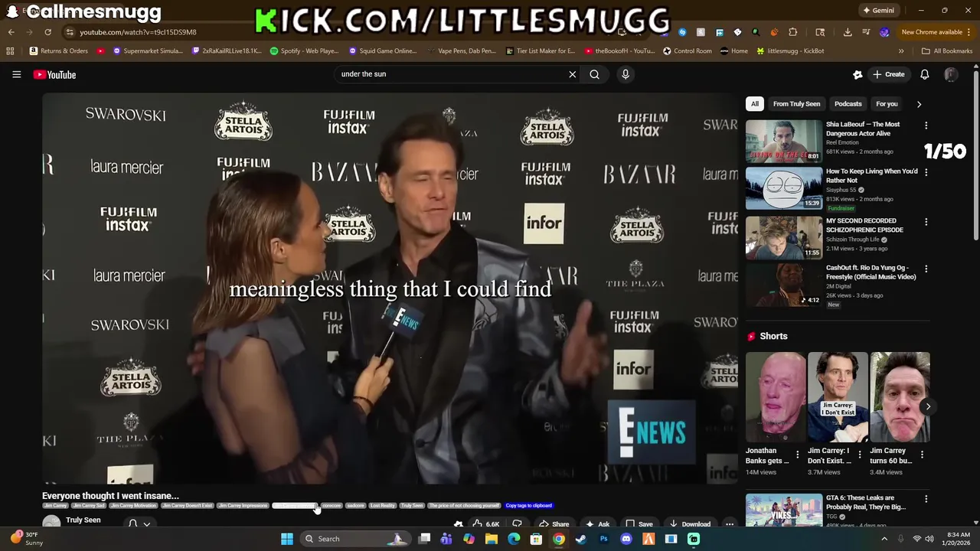Open options for Jim Carrey I Don't Exist short
Screen dimensions: 980x551
[860, 455]
